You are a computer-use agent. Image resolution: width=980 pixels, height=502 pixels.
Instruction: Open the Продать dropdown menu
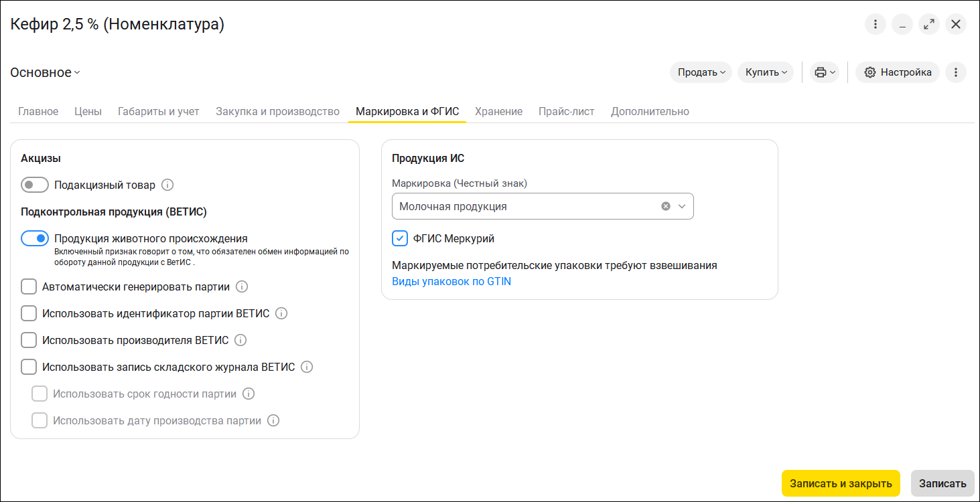701,72
